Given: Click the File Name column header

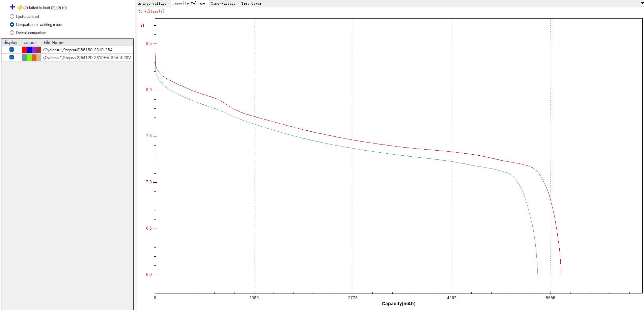Looking at the screenshot, I should (x=54, y=43).
